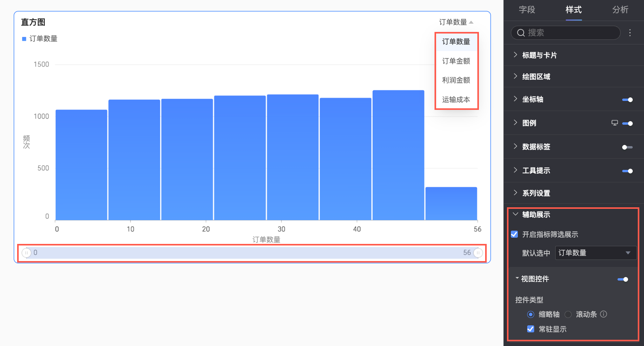Image resolution: width=644 pixels, height=346 pixels.
Task: Click the first histogram bar at 0
Action: [x=81, y=165]
